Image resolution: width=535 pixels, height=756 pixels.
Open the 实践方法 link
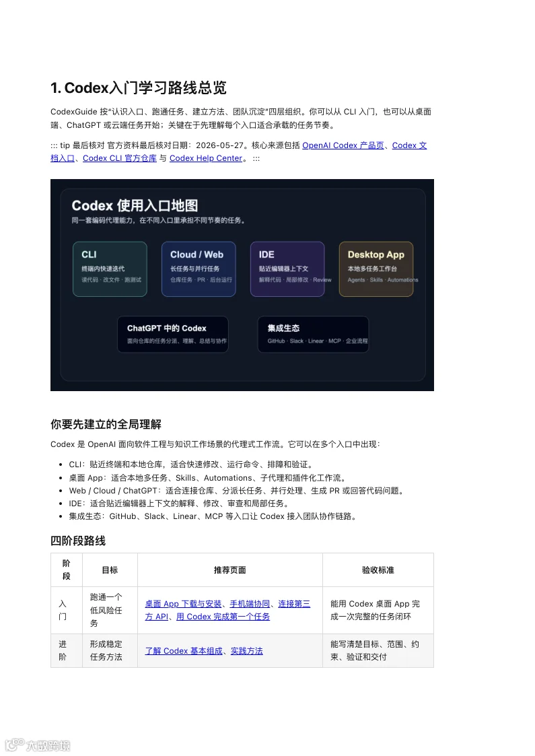(x=247, y=651)
